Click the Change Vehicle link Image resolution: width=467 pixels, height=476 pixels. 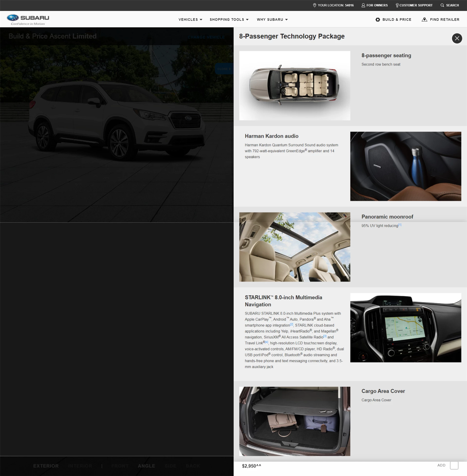206,37
